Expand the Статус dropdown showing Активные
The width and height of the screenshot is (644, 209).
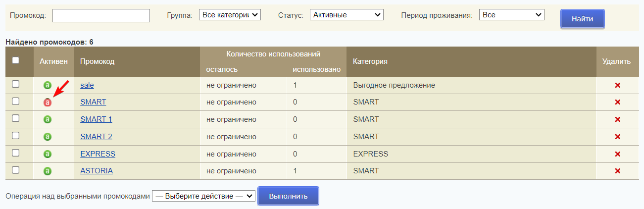pyautogui.click(x=347, y=15)
